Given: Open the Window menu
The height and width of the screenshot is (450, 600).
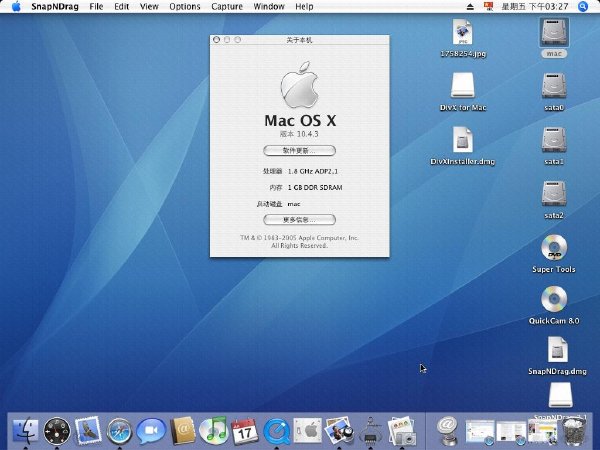Looking at the screenshot, I should pyautogui.click(x=269, y=7).
